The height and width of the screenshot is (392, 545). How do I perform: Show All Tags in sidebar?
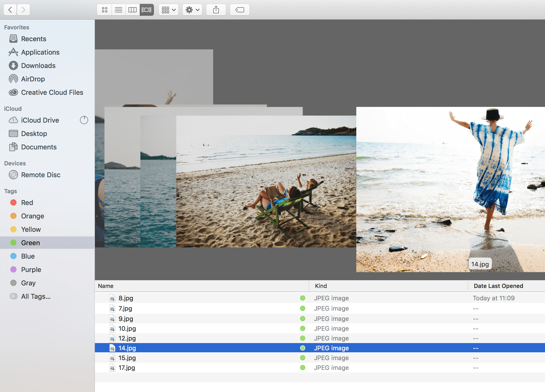(x=36, y=296)
